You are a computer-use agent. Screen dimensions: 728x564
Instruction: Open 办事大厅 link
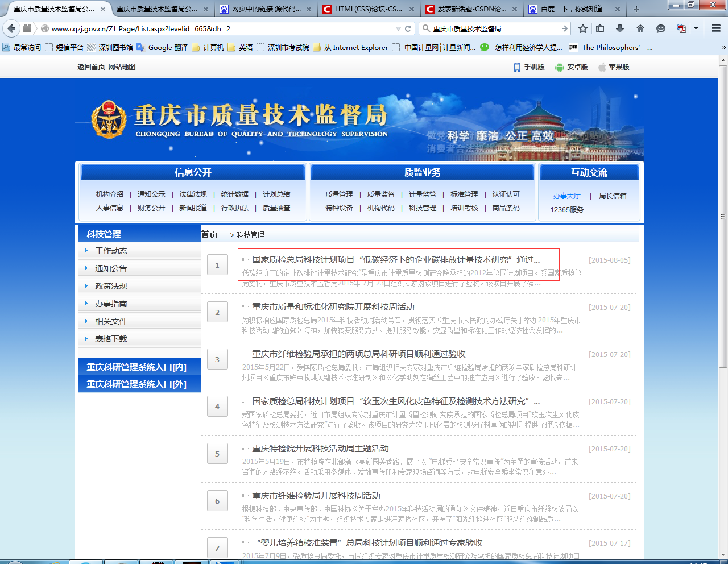[x=567, y=196]
